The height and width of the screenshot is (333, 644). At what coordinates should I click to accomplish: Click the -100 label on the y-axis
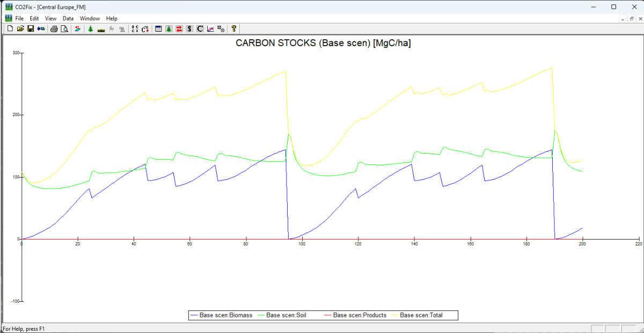[x=14, y=301]
